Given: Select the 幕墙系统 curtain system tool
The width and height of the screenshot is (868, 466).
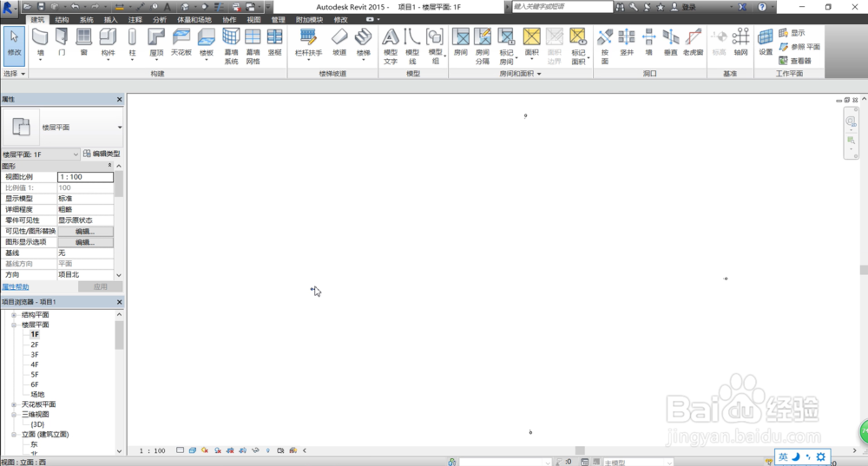Looking at the screenshot, I should click(x=231, y=46).
